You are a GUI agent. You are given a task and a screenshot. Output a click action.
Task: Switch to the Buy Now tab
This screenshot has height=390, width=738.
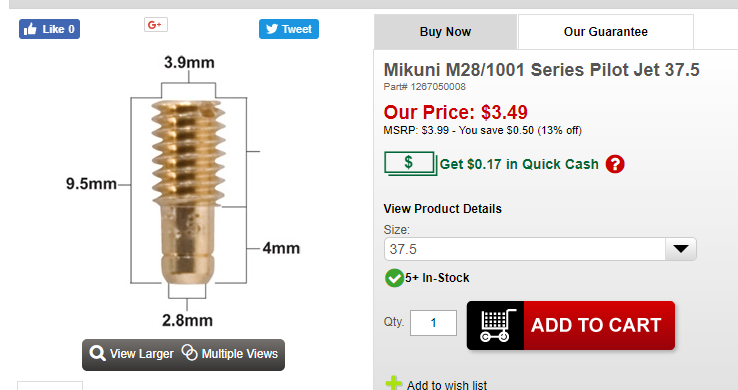(x=445, y=32)
